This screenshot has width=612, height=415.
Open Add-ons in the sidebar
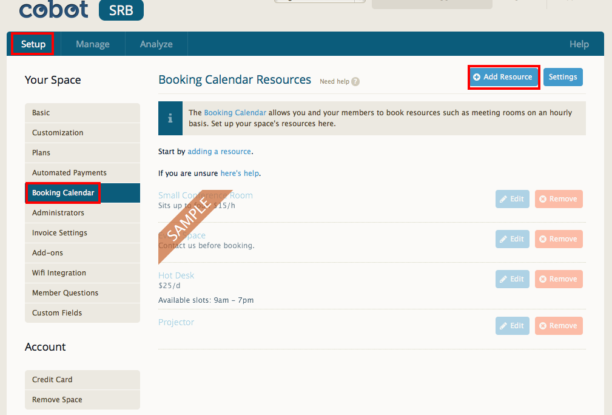(x=82, y=253)
